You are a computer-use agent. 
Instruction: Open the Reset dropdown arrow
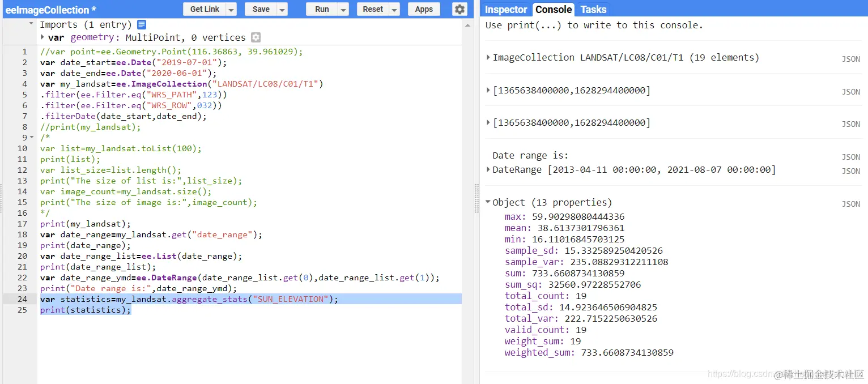click(394, 9)
